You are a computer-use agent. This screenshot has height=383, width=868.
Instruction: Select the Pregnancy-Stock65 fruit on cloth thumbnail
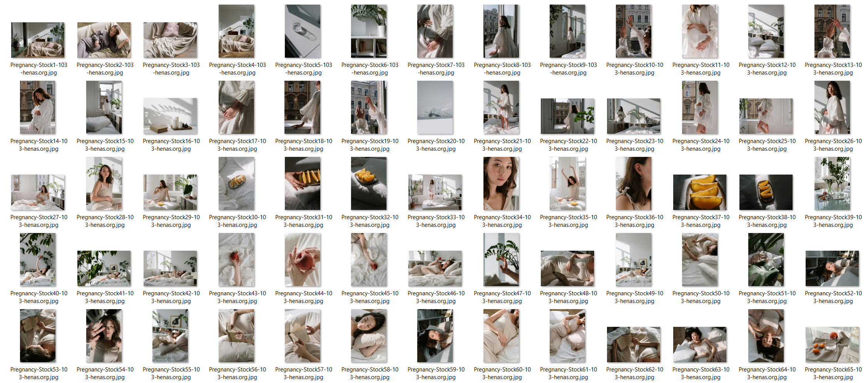(x=832, y=345)
